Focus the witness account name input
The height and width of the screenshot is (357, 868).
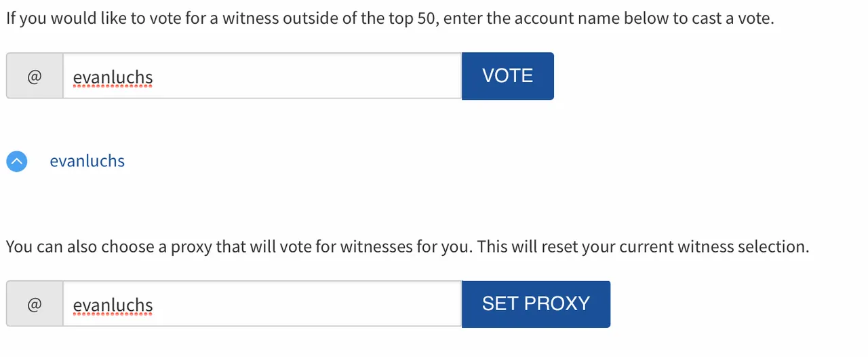coord(262,76)
